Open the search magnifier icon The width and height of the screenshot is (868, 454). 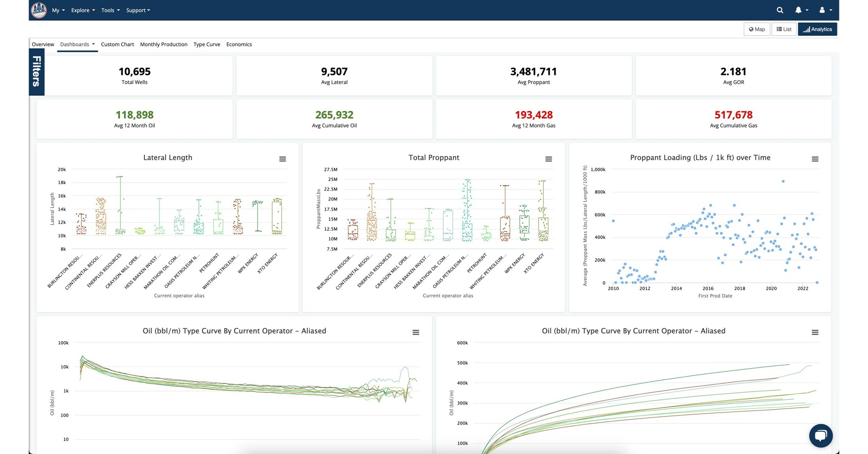point(780,10)
